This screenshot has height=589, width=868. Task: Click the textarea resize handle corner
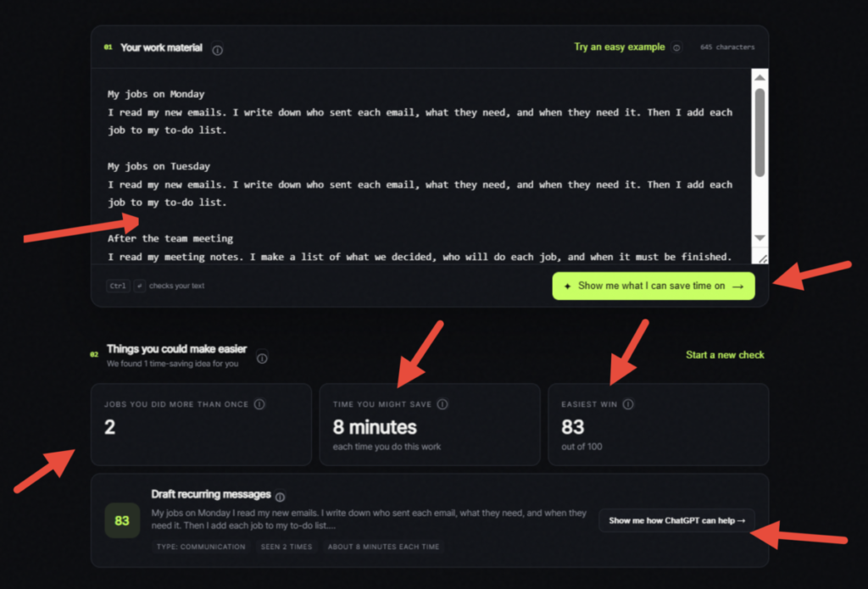pos(762,258)
